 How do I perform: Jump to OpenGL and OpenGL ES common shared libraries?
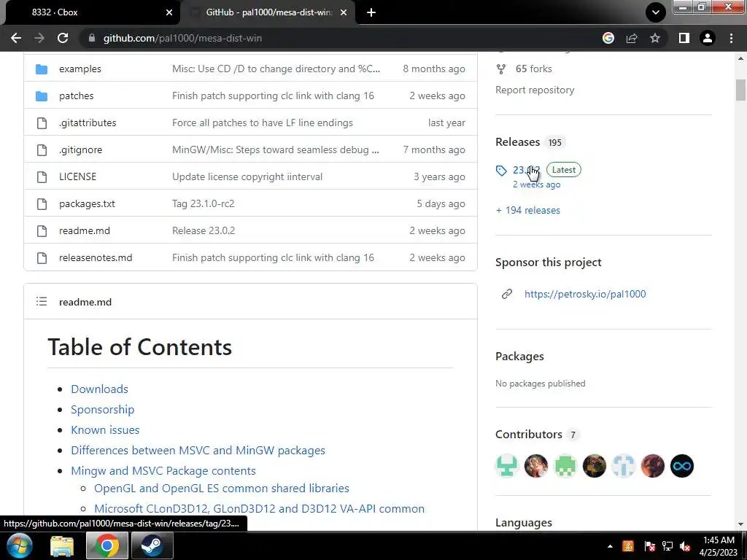click(x=222, y=488)
